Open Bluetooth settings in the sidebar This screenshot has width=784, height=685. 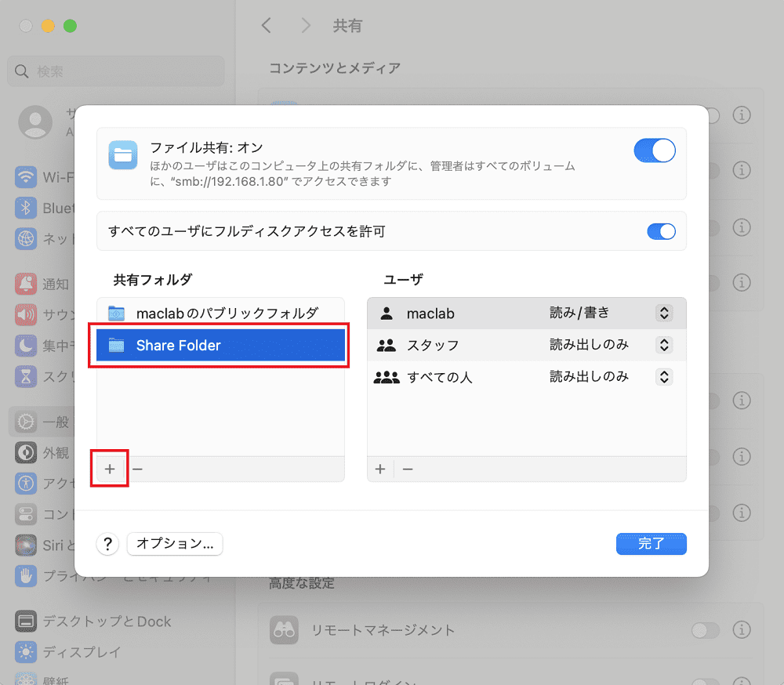coord(44,208)
